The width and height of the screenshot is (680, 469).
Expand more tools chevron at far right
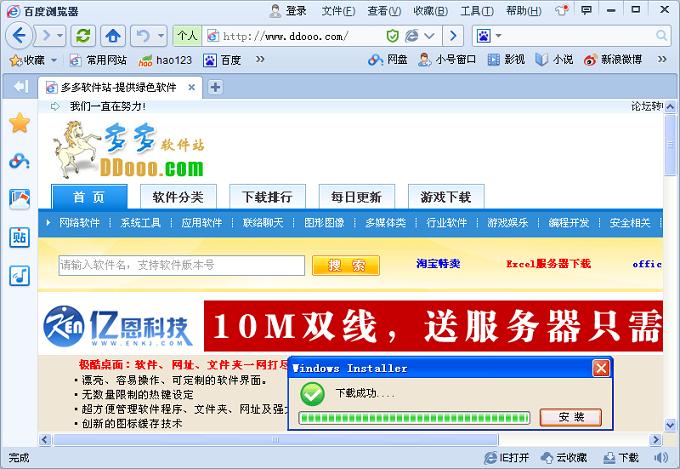pyautogui.click(x=662, y=59)
